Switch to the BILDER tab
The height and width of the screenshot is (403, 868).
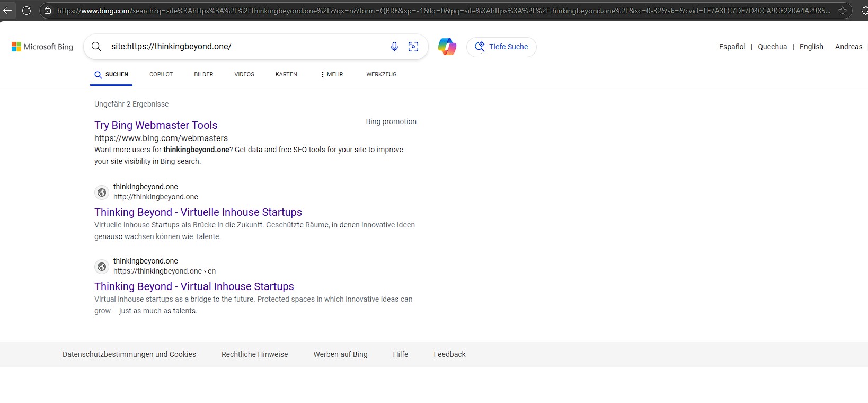(203, 74)
